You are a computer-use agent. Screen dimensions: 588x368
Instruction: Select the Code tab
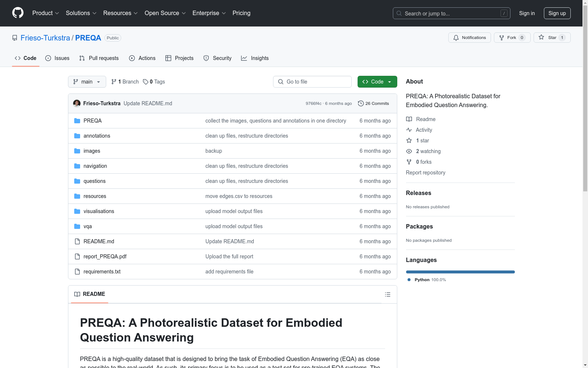click(26, 58)
